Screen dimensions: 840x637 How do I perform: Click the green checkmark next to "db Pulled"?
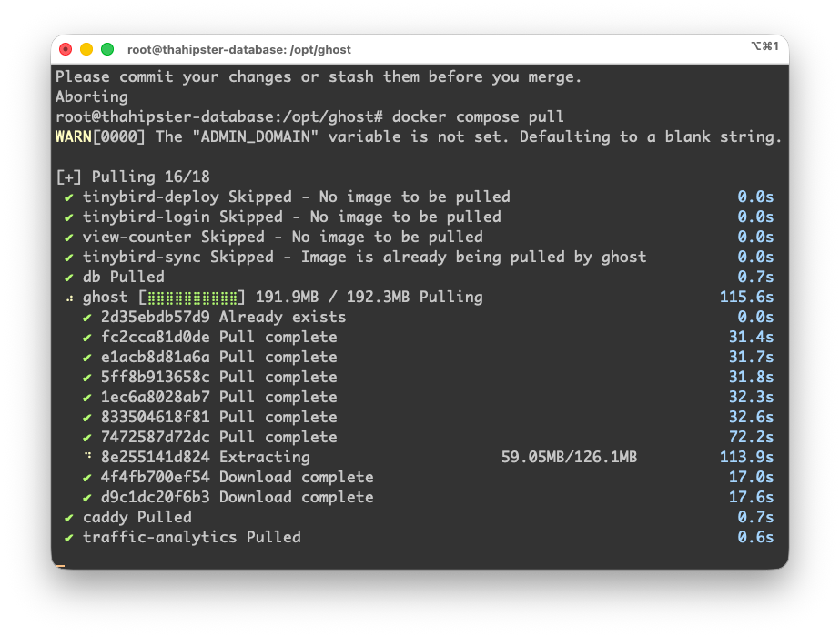click(x=68, y=277)
